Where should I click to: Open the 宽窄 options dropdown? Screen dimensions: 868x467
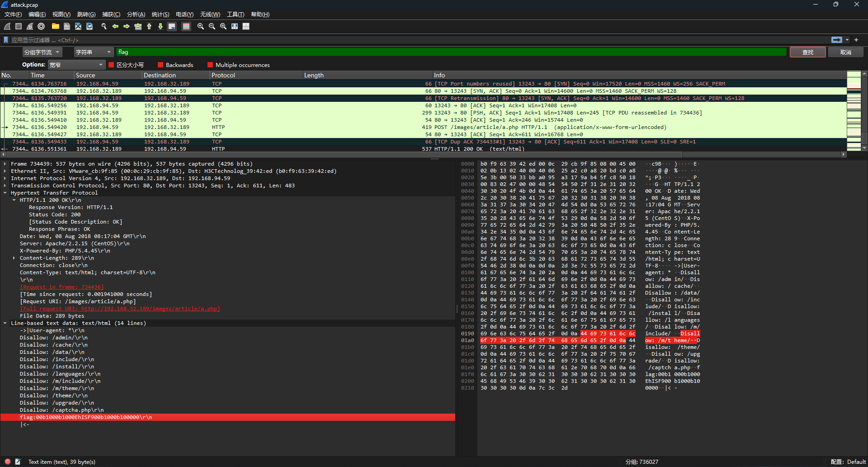pyautogui.click(x=76, y=65)
